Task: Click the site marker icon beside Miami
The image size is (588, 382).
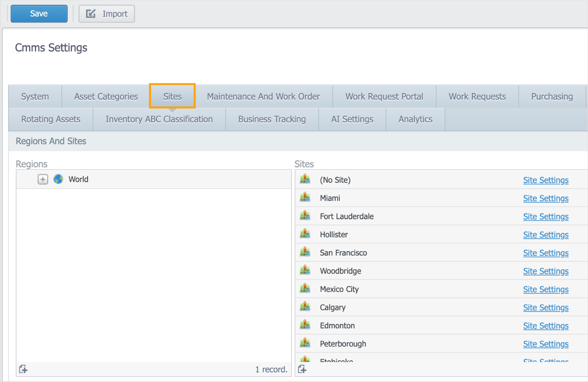Action: (x=305, y=197)
